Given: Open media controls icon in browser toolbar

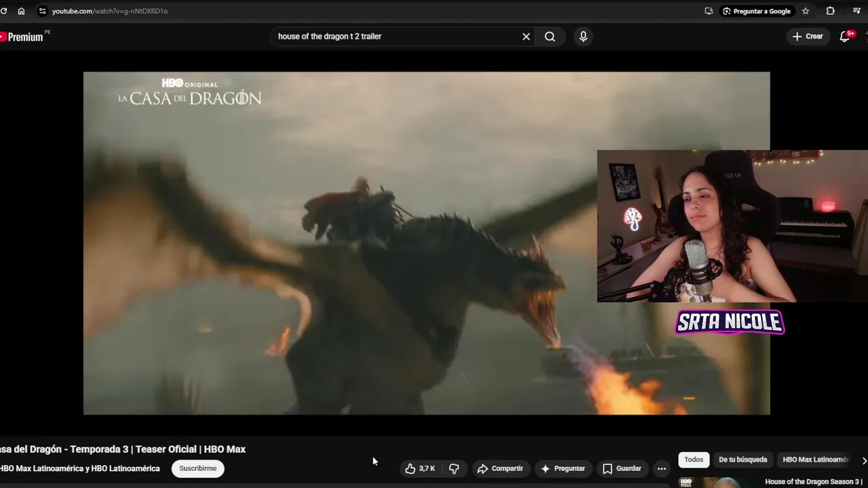Looking at the screenshot, I should point(856,11).
